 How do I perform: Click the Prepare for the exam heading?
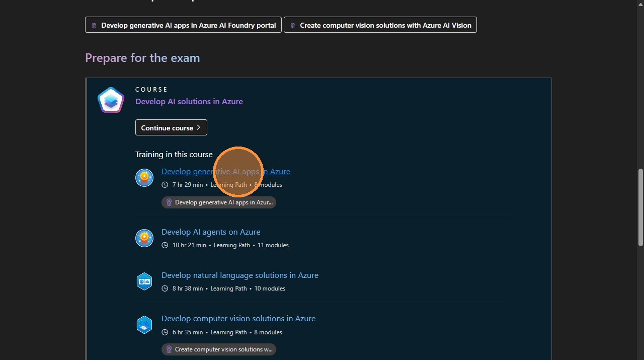click(x=142, y=58)
